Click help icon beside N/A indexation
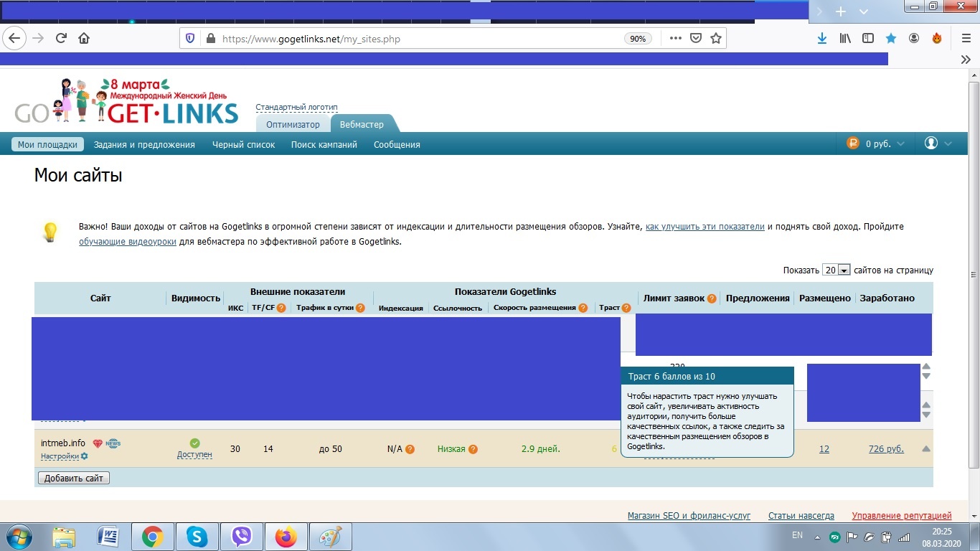980x551 pixels. click(x=410, y=450)
